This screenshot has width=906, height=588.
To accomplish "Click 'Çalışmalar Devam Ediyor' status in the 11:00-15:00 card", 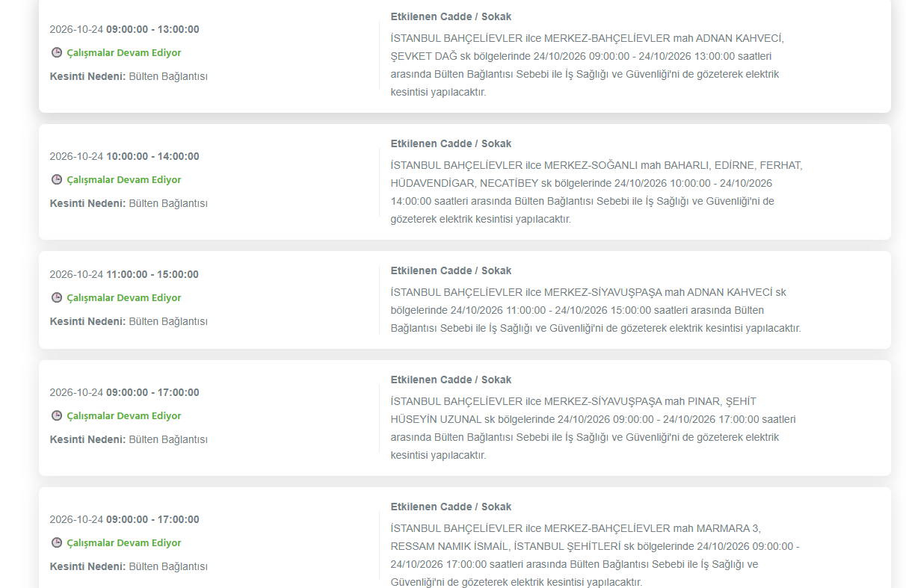I will click(x=124, y=297).
